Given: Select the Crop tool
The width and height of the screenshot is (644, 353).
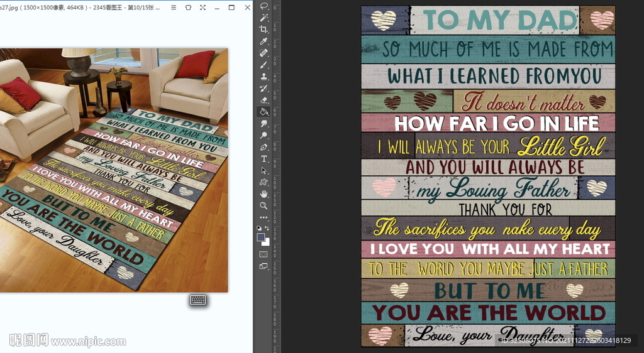Looking at the screenshot, I should [x=264, y=30].
